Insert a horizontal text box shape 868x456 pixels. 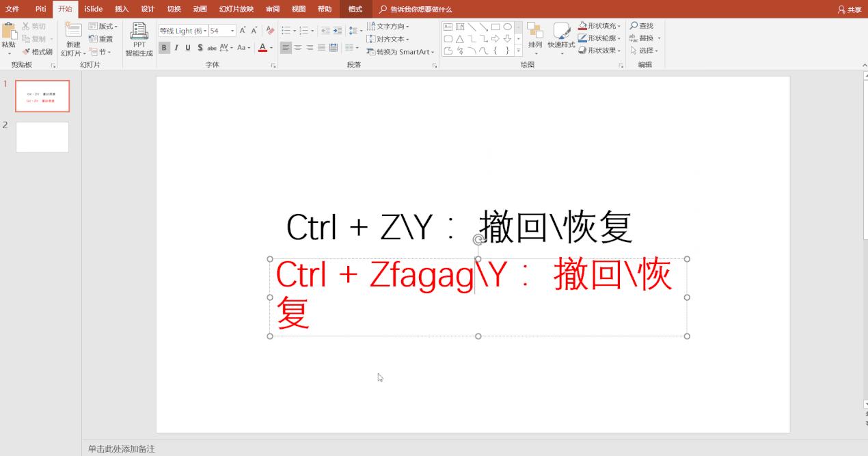tap(448, 27)
